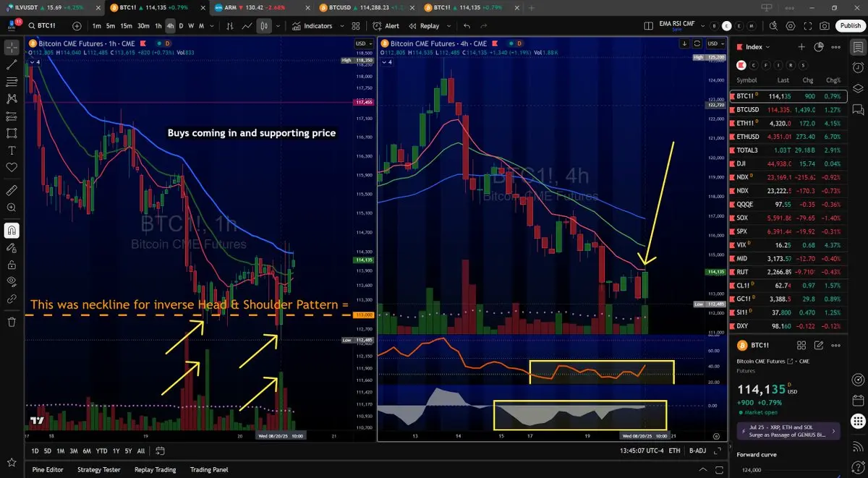868x478 pixels.
Task: Expand favorite indicators dropdown next to Indicators
Action: tap(343, 25)
